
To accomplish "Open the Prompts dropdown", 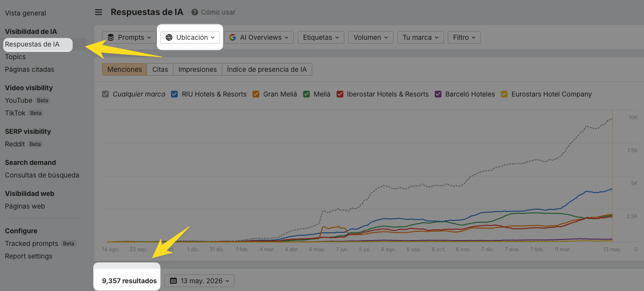I will [129, 37].
